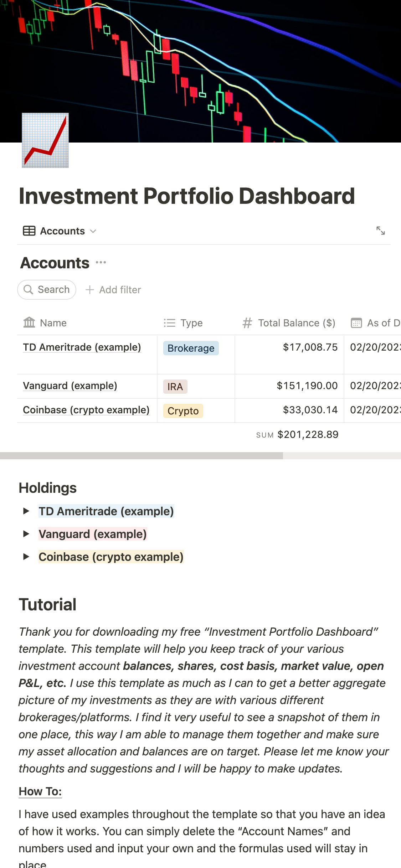This screenshot has width=401, height=868.
Task: Click the bank icon in Name header
Action: pyautogui.click(x=29, y=323)
